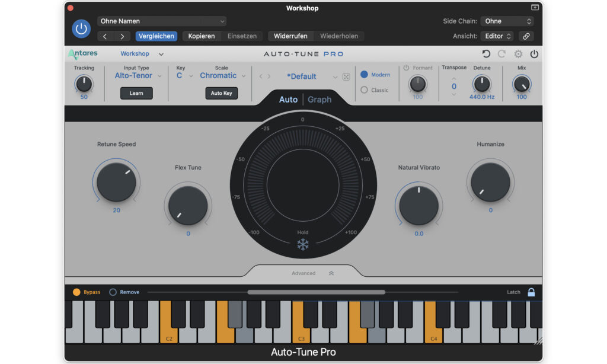Click the central pitch correction display
The image size is (607, 364).
click(x=303, y=185)
